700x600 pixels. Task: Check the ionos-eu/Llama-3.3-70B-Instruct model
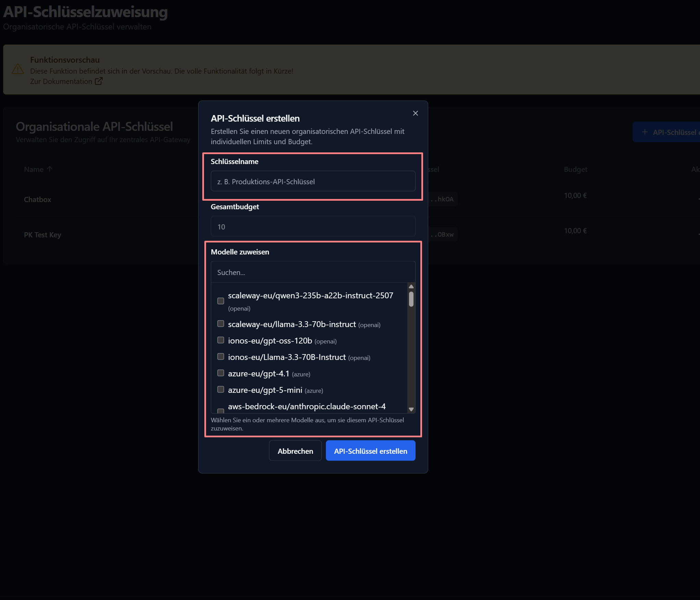click(220, 356)
